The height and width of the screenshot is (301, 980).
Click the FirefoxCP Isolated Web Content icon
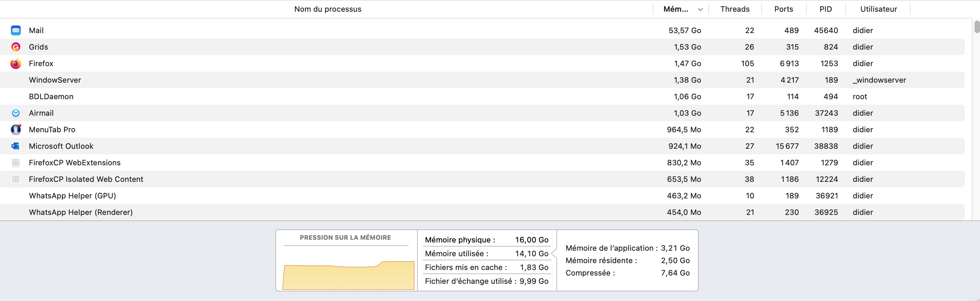coord(15,179)
